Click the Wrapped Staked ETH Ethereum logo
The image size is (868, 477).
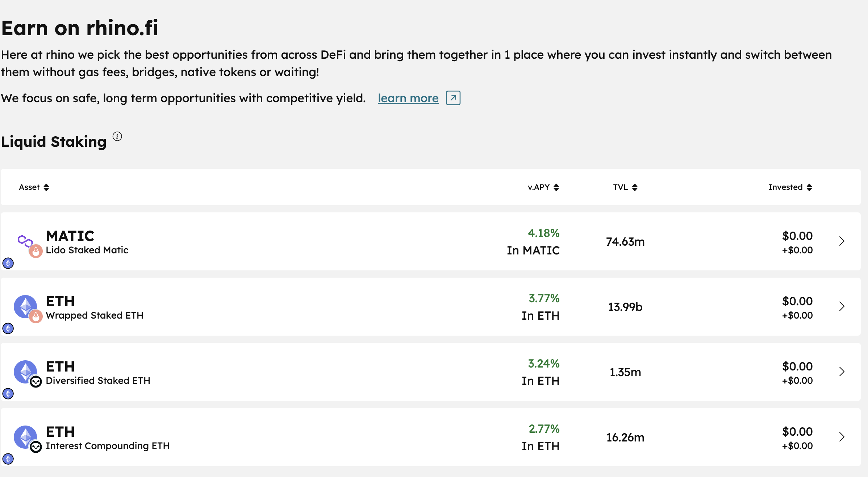click(25, 307)
